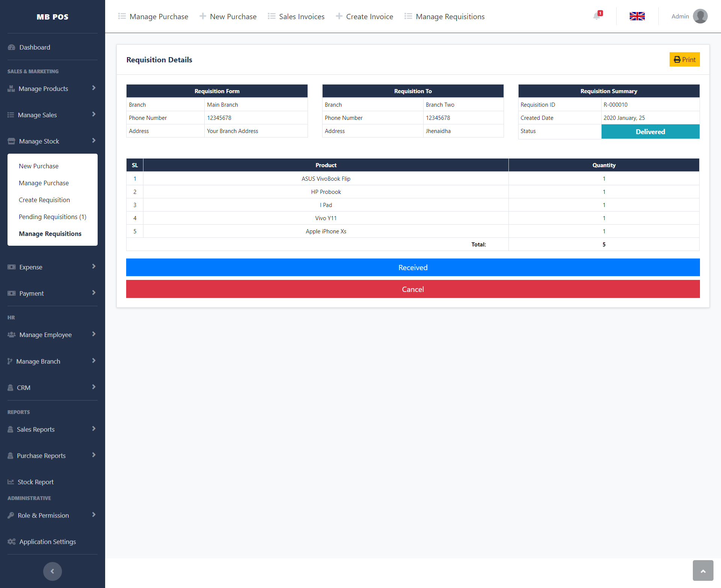The height and width of the screenshot is (588, 721).
Task: Expand the Manage Sales chevron
Action: tap(94, 114)
